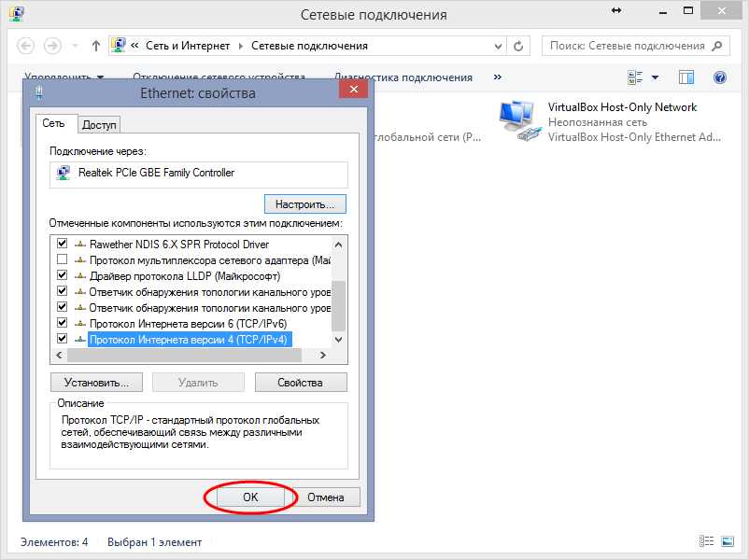Expand the address bar history dropdown

click(498, 47)
